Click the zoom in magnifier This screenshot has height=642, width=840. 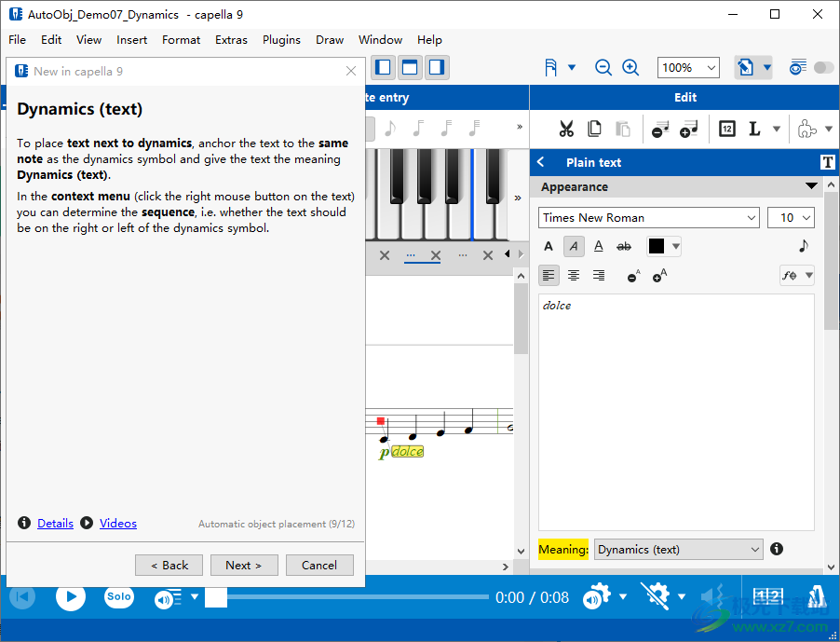click(630, 67)
